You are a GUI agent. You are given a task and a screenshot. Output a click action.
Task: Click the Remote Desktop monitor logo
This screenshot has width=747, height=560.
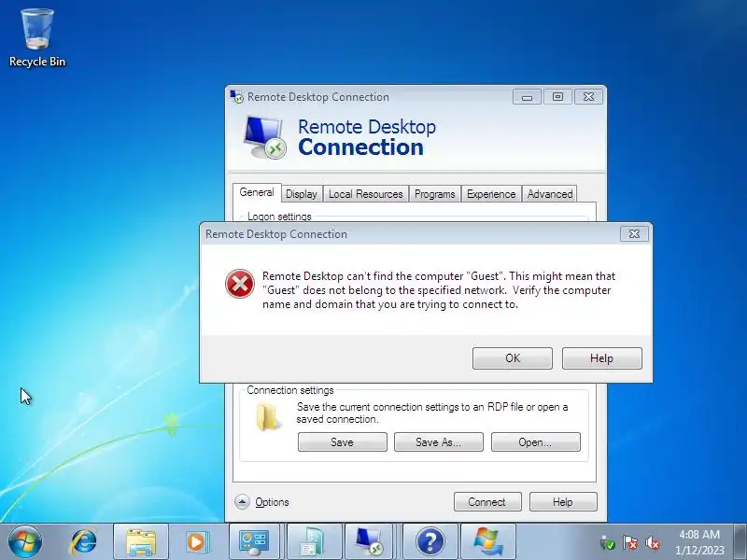[265, 136]
